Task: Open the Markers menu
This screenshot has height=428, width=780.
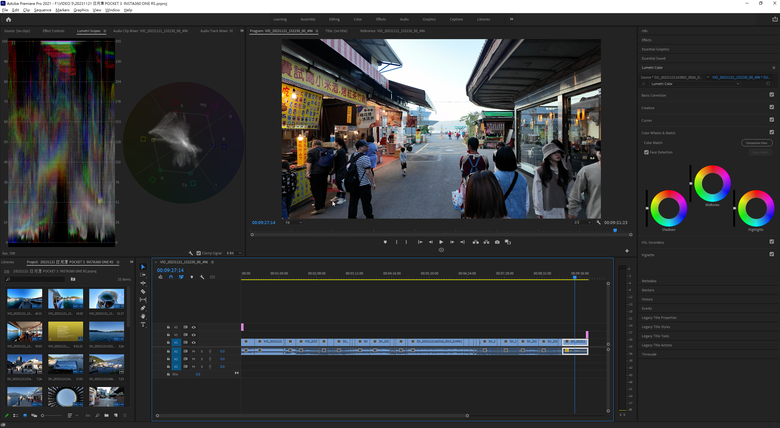Action: (x=62, y=10)
